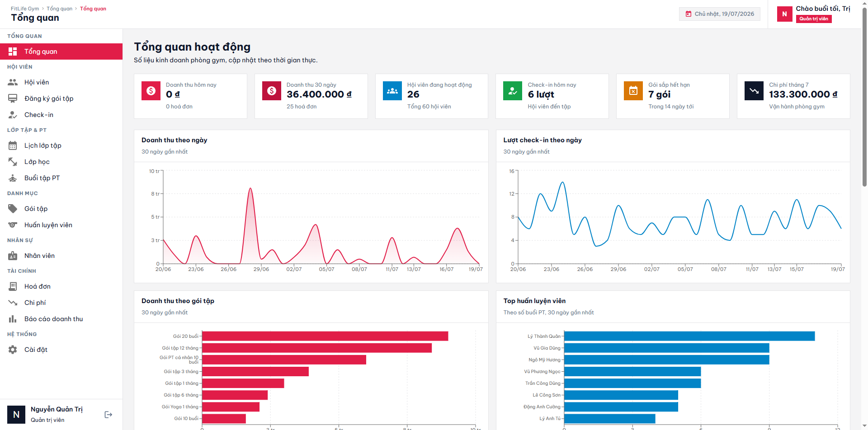868x430 pixels.
Task: Click the logout icon beside Nguyễn Quản Trị
Action: (108, 415)
